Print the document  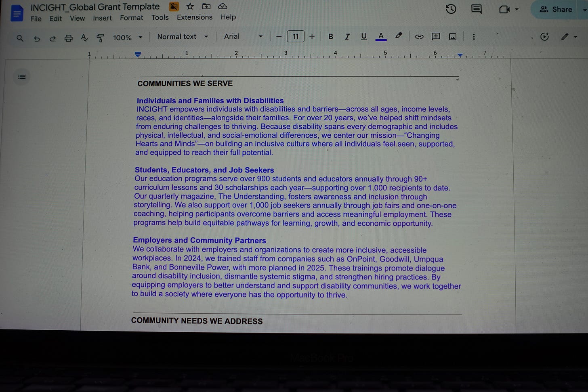click(69, 38)
